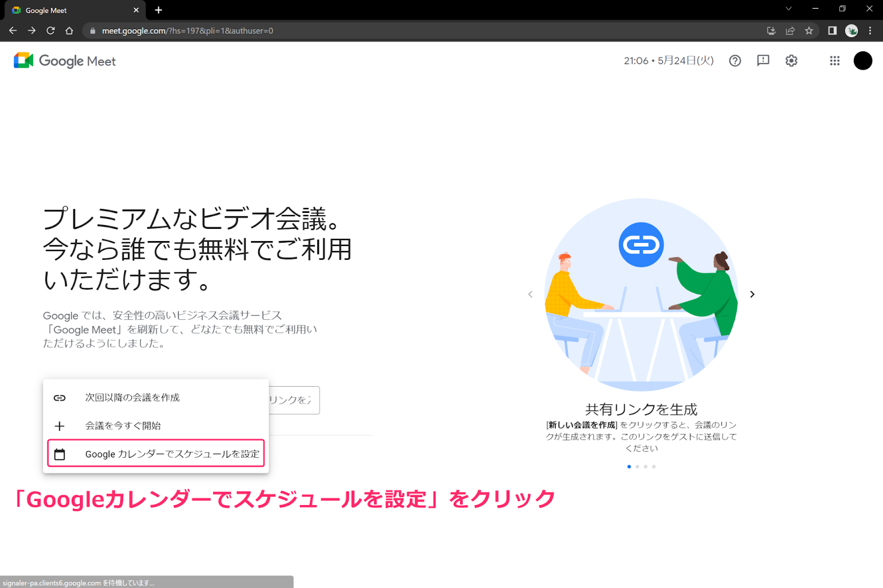
Task: Click the install app icon in address bar
Action: tap(772, 31)
